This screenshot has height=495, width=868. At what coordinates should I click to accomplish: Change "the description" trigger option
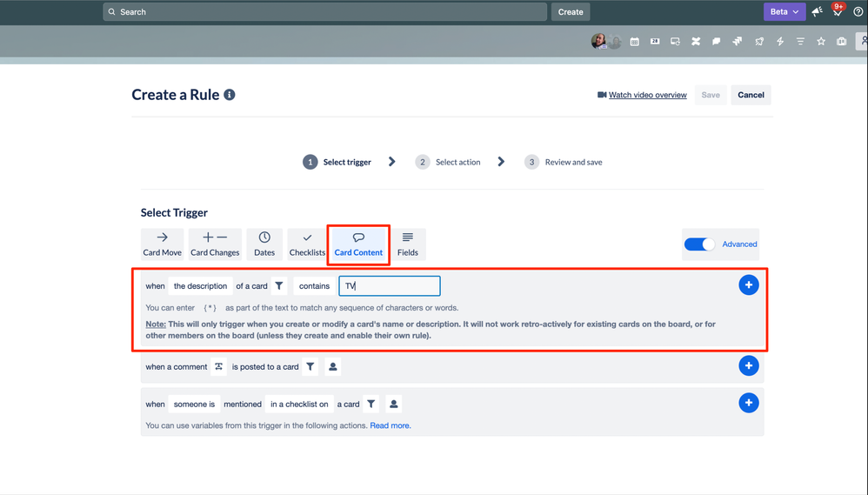[x=200, y=286]
